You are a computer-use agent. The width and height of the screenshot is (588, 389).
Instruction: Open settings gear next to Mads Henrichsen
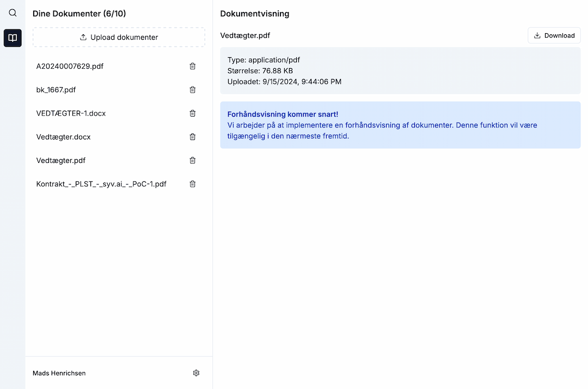(196, 373)
